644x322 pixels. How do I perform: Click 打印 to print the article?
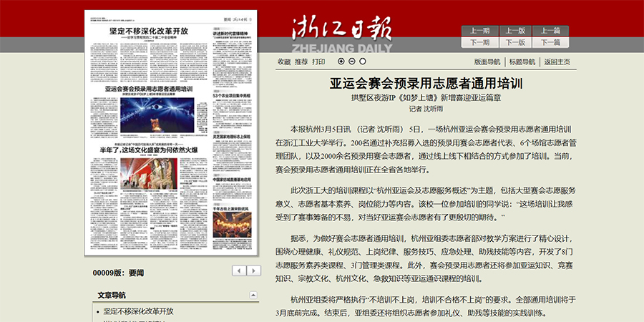tap(318, 62)
